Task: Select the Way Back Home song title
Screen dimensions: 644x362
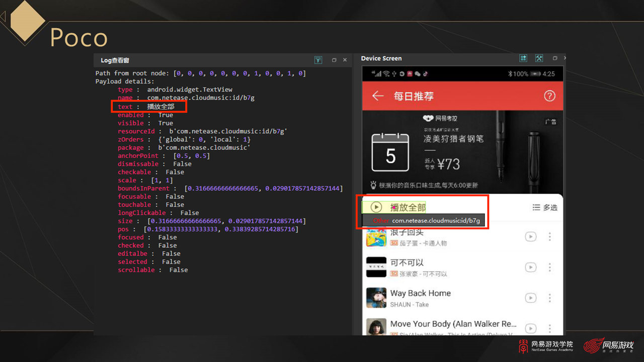Action: pyautogui.click(x=420, y=293)
